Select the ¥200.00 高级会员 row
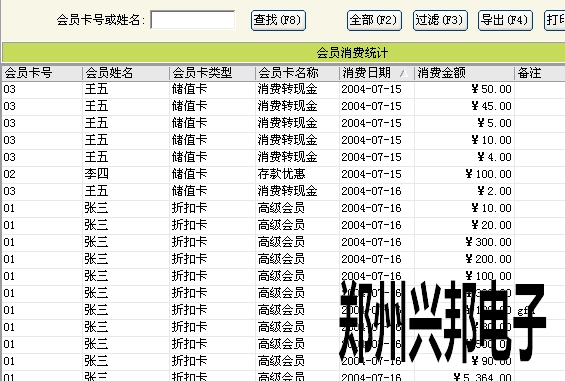Screen dimensions: 565x381 point(284,259)
